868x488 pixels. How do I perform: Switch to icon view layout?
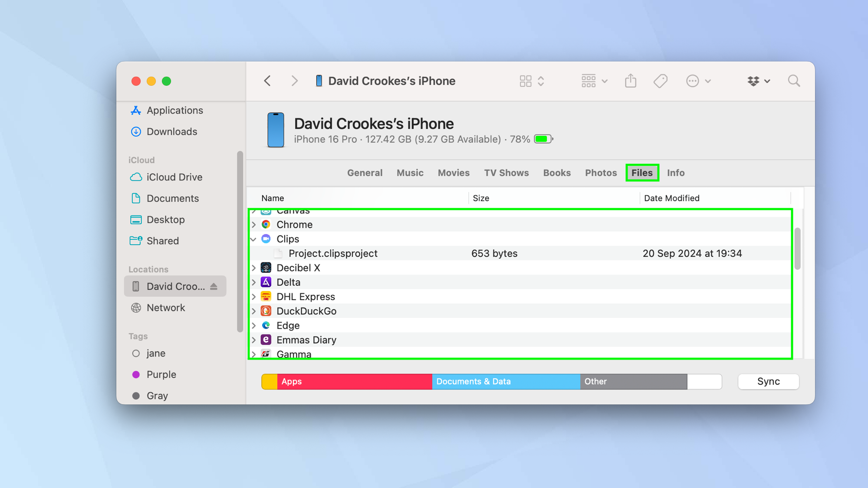[x=526, y=81]
